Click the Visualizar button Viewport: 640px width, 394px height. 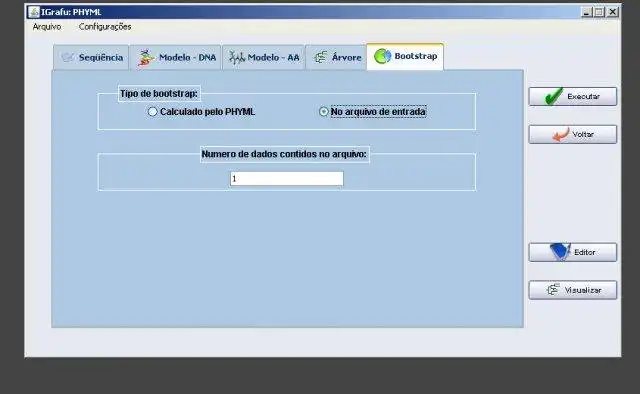[573, 290]
